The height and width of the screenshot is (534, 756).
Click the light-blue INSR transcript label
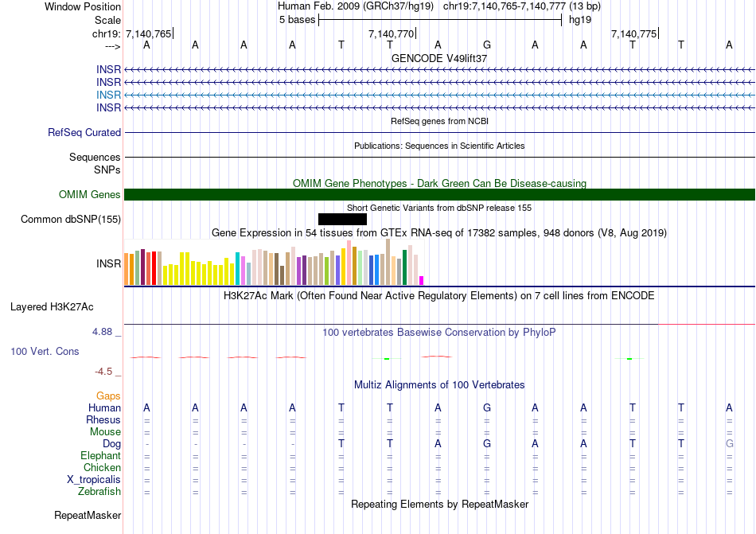pos(109,95)
